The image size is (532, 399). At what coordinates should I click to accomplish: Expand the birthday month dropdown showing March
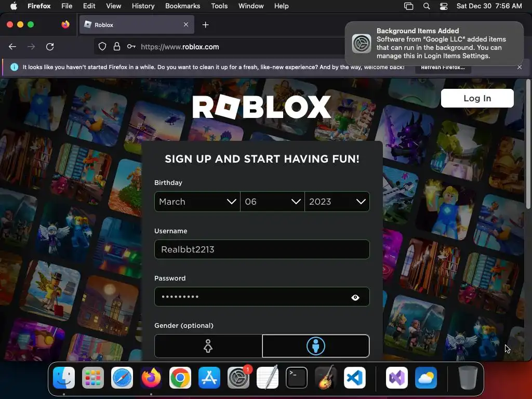coord(197,202)
